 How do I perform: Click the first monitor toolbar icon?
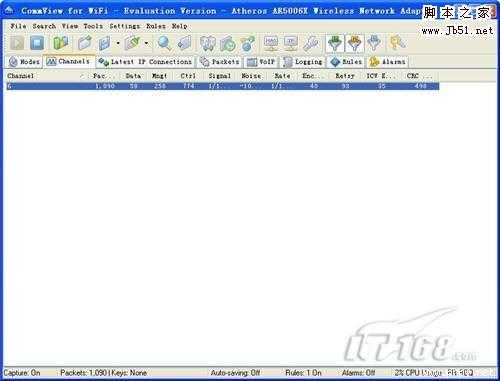pos(271,43)
